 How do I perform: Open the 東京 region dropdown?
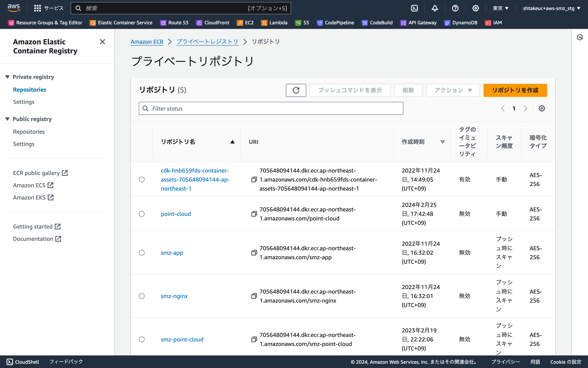coord(501,8)
